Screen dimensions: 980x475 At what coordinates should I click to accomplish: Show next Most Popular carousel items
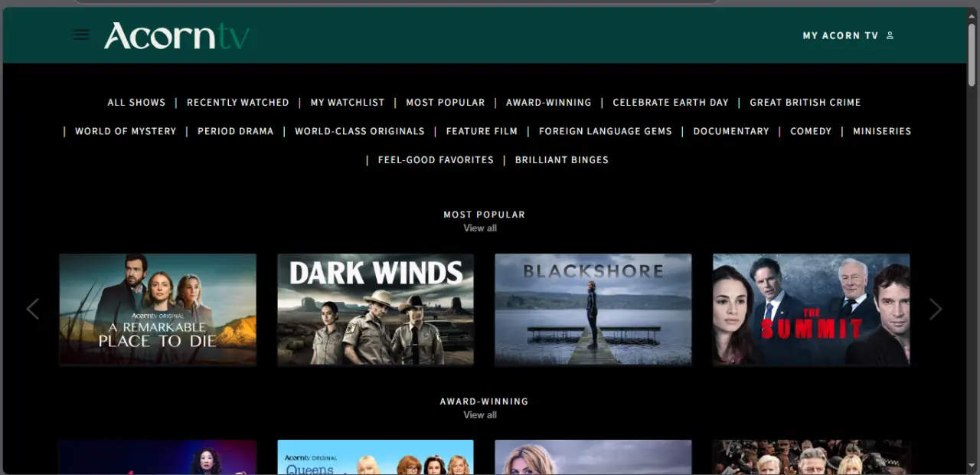click(x=936, y=309)
